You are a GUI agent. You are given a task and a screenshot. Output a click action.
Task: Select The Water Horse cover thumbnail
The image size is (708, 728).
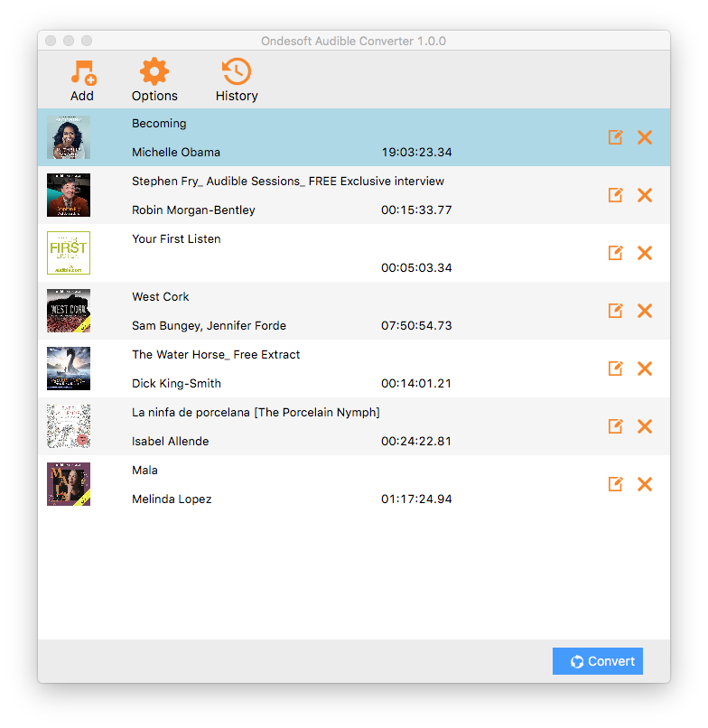pos(69,369)
